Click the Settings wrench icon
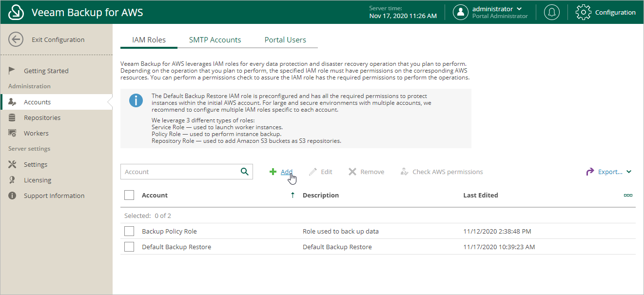 click(13, 164)
